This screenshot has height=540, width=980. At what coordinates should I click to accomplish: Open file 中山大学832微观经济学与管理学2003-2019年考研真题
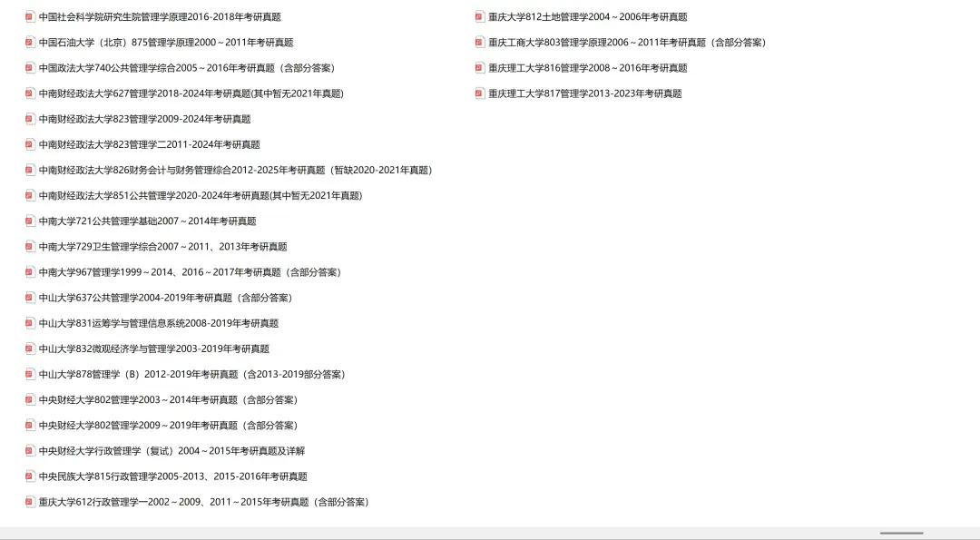pyautogui.click(x=153, y=349)
